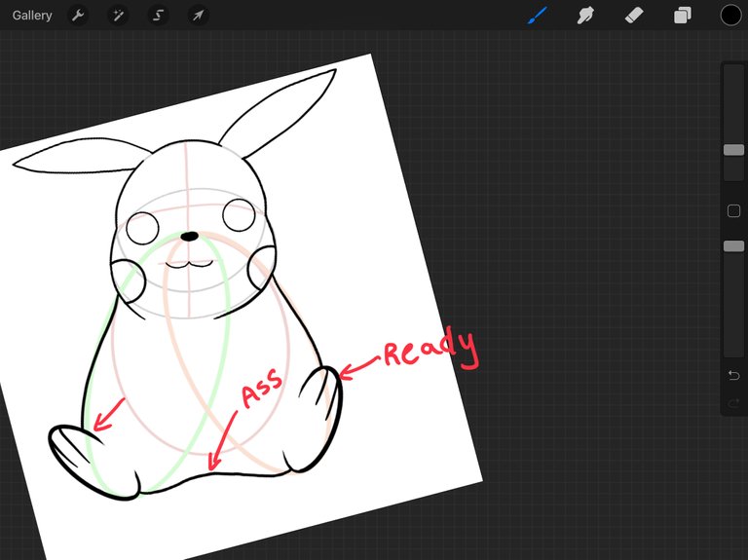
Task: Open the Adjustments magic wand menu
Action: (x=118, y=16)
